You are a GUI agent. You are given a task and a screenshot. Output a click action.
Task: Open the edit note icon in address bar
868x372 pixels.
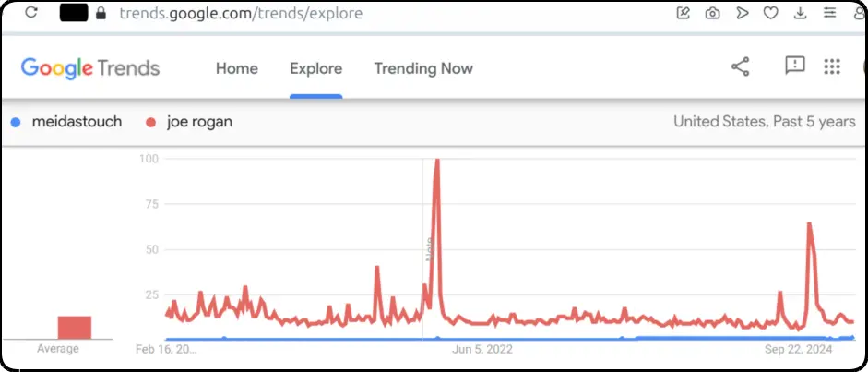pyautogui.click(x=684, y=13)
